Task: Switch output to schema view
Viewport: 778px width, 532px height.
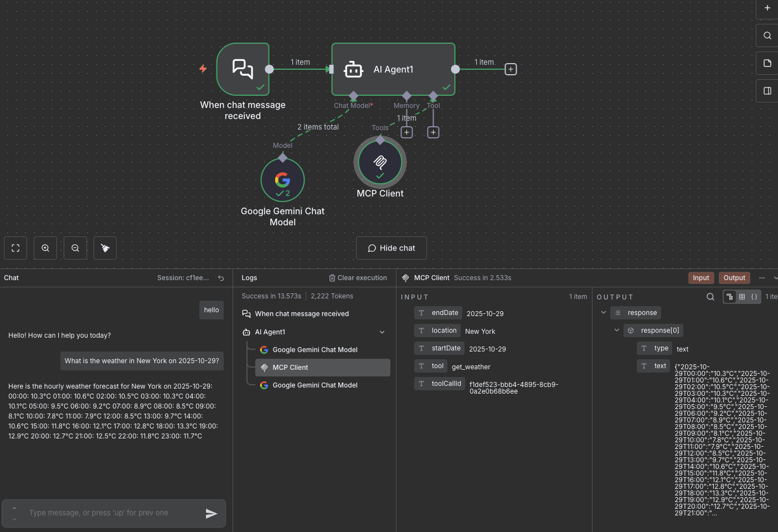Action: point(730,297)
